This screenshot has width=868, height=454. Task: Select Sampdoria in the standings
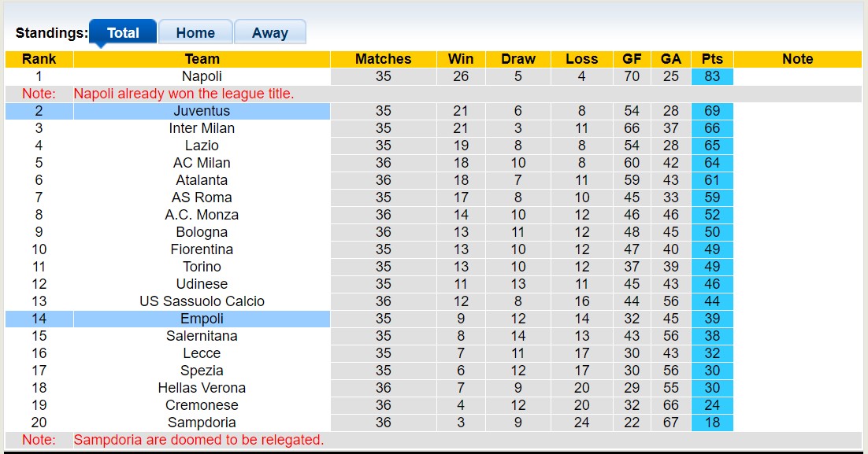(202, 423)
